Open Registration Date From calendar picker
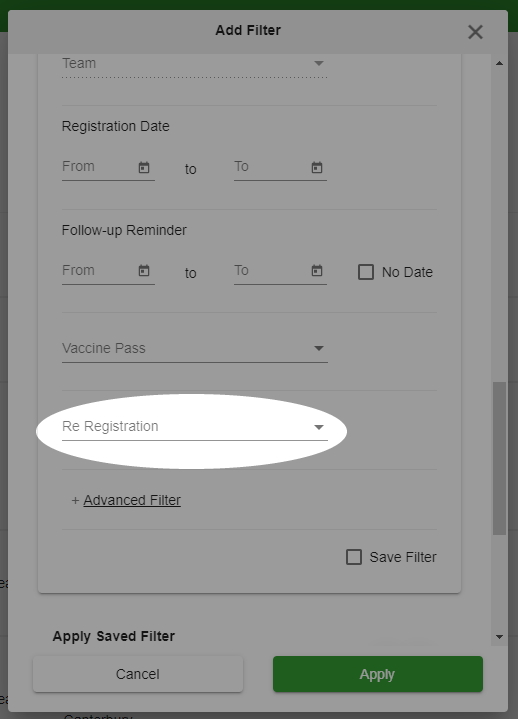This screenshot has height=719, width=518. pos(144,167)
